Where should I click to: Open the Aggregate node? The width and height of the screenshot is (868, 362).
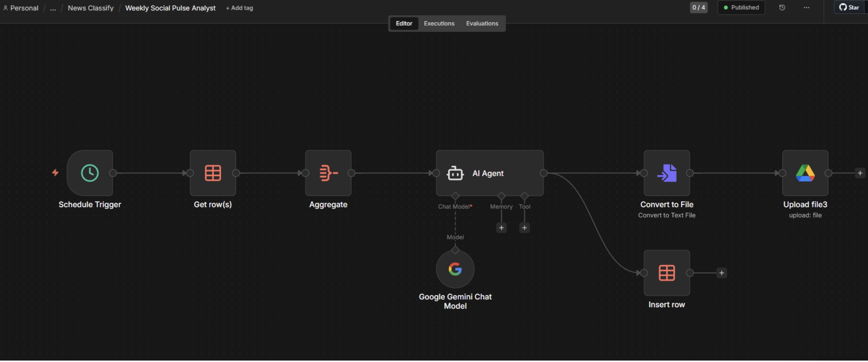click(x=328, y=173)
